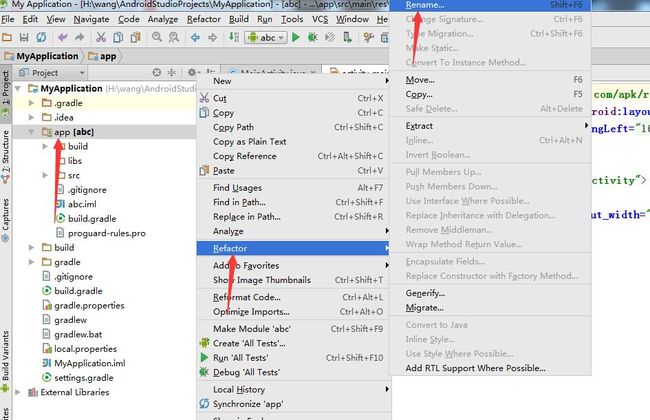Click the Redo arrow icon
The image size is (650, 420).
[x=80, y=37]
